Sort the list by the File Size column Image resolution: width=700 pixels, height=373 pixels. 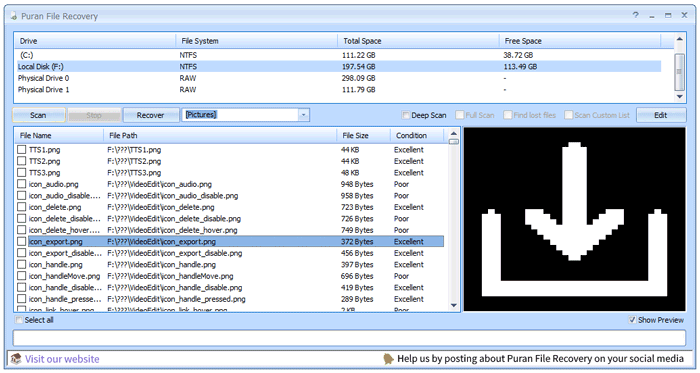(x=363, y=135)
